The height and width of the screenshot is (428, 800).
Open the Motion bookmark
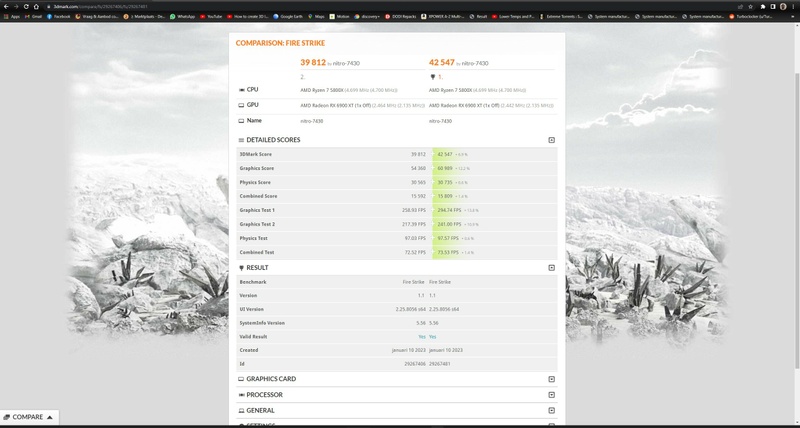point(340,16)
